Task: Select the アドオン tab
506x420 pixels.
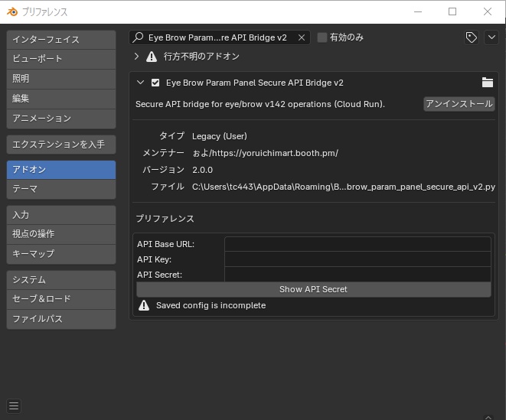Action: pyautogui.click(x=61, y=170)
